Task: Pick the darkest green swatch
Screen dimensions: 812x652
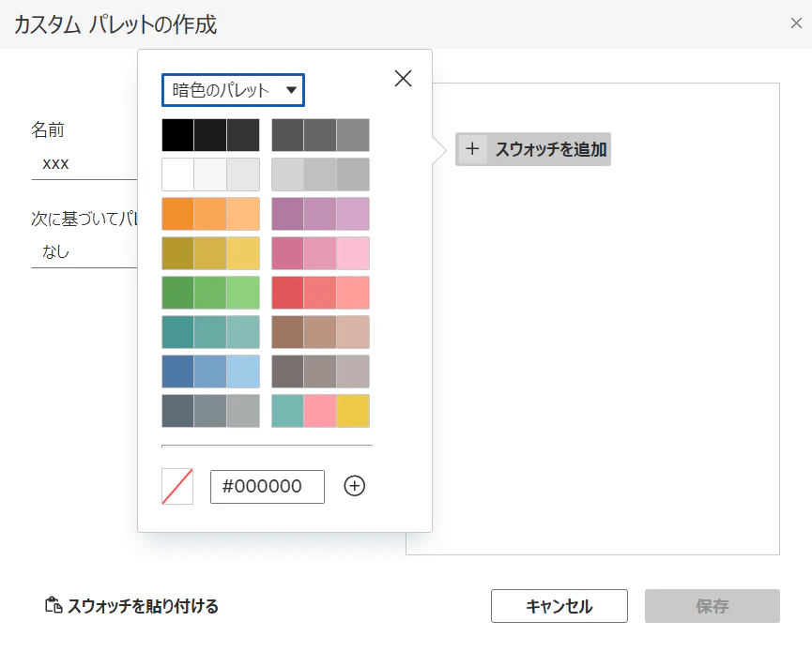Action: pos(177,293)
